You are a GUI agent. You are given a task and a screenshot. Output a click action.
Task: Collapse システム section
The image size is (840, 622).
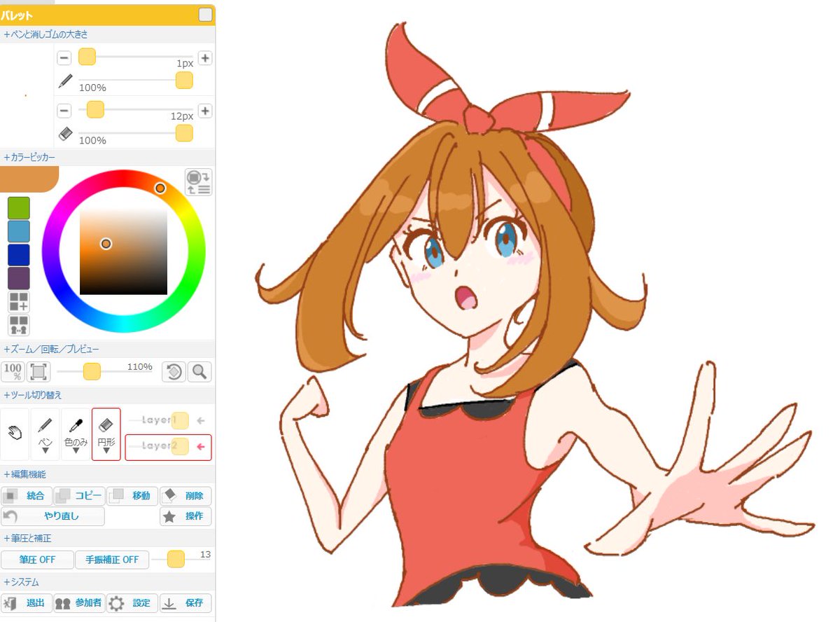pos(21,581)
